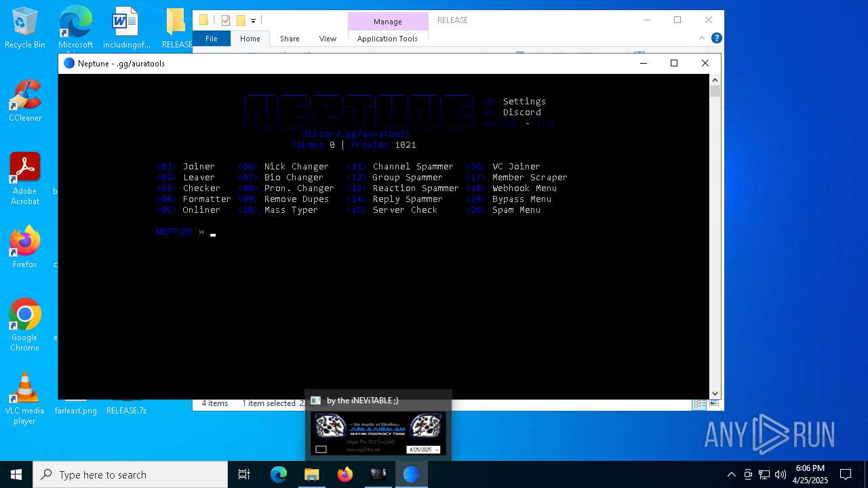Select farleast.png file on desktop
The image size is (868, 488).
[75, 410]
